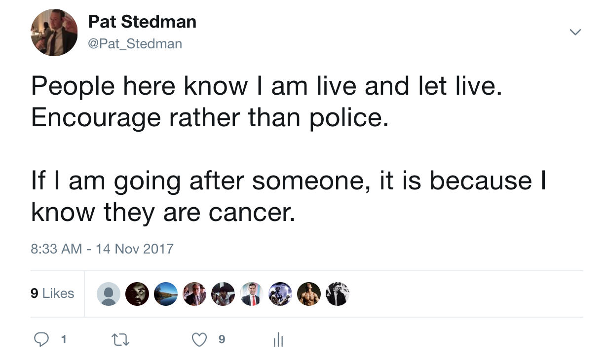Click the reply count number 1
The width and height of the screenshot is (605, 364).
63,340
